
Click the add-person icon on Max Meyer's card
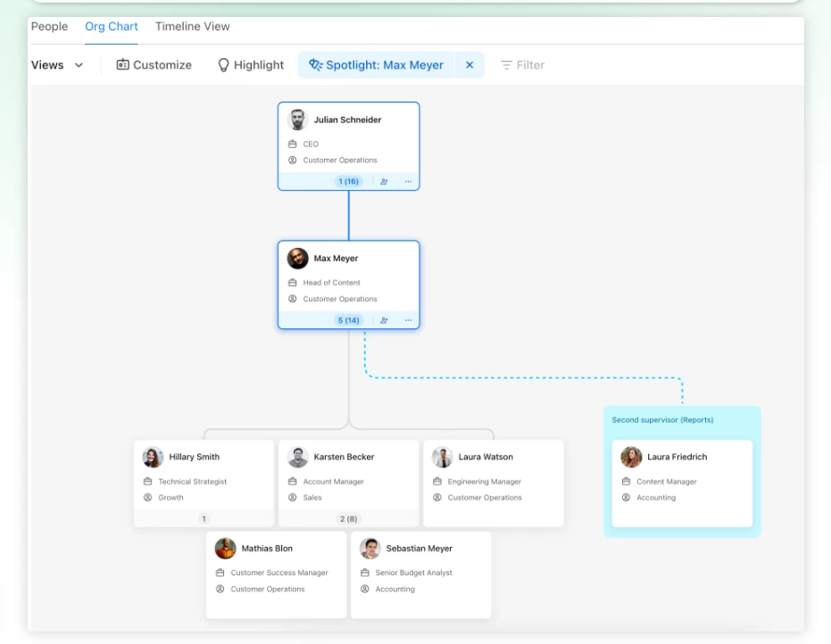point(384,320)
